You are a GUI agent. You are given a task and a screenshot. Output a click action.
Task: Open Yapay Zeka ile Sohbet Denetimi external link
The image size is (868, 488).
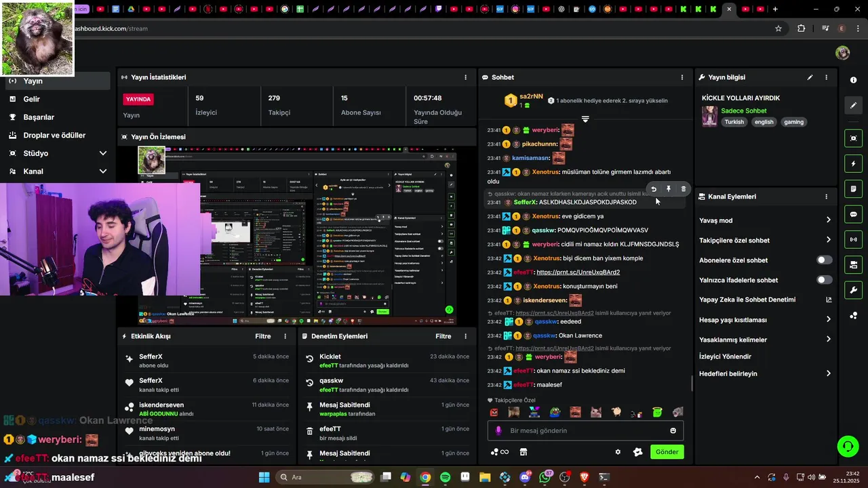point(828,300)
